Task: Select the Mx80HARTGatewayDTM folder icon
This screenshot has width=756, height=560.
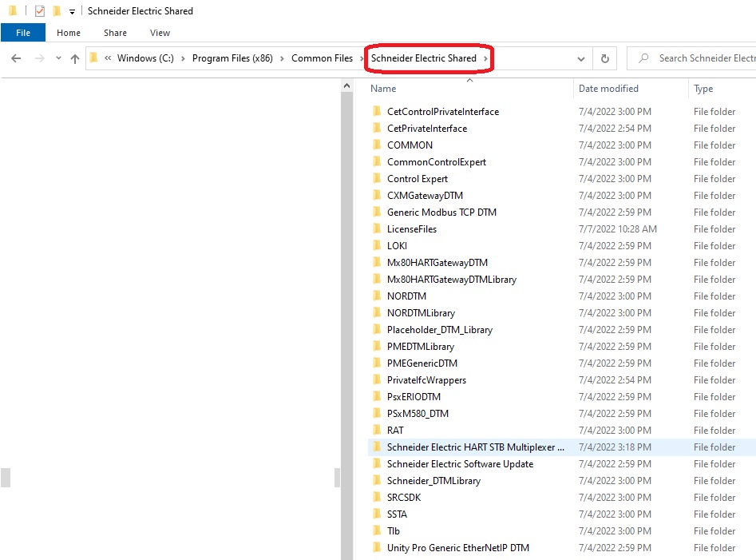Action: point(377,262)
